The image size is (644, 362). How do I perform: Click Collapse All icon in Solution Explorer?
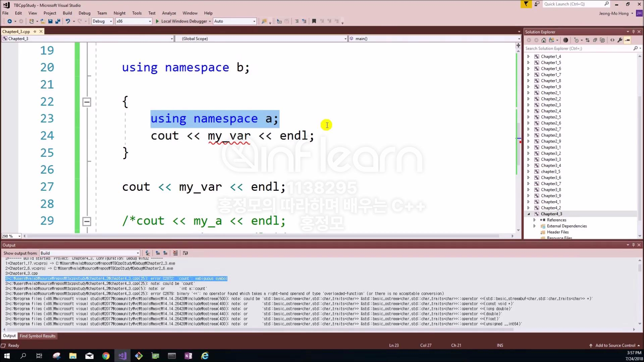point(595,40)
